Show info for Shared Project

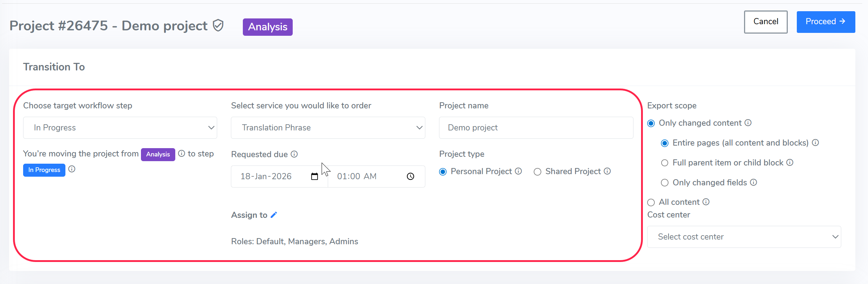tap(607, 171)
